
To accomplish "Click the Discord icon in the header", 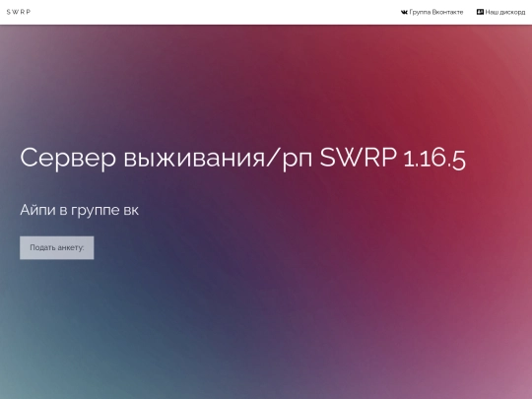I will coord(480,12).
